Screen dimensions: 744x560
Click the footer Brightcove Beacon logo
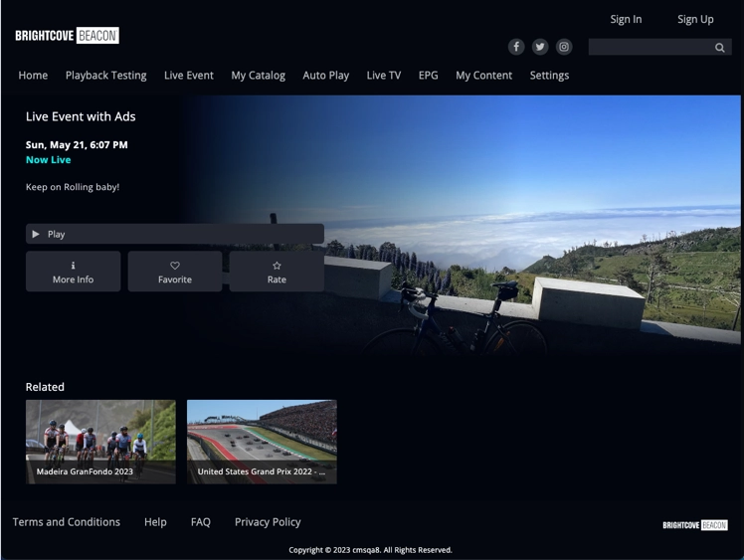click(695, 525)
